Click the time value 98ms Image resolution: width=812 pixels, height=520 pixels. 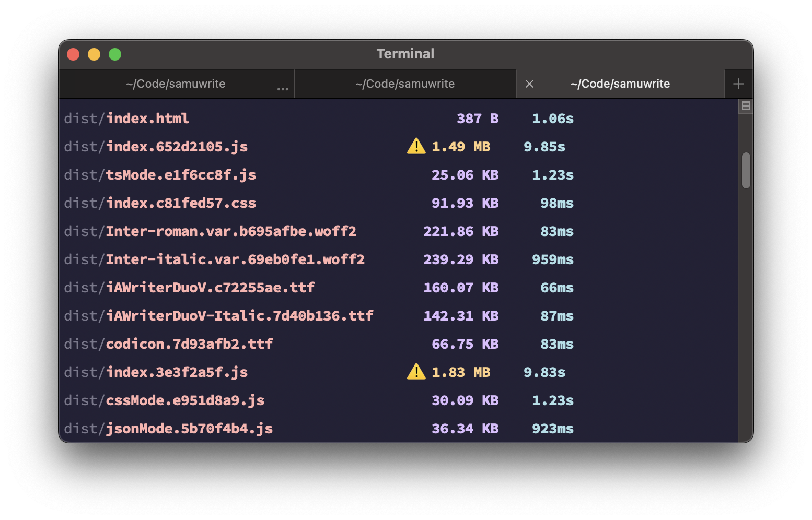click(x=557, y=203)
